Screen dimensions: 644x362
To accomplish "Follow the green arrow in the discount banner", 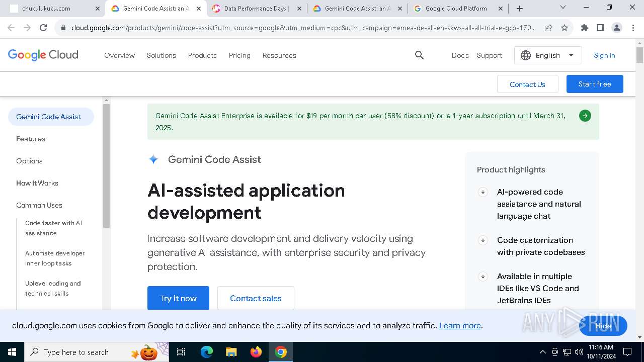I will tap(585, 116).
